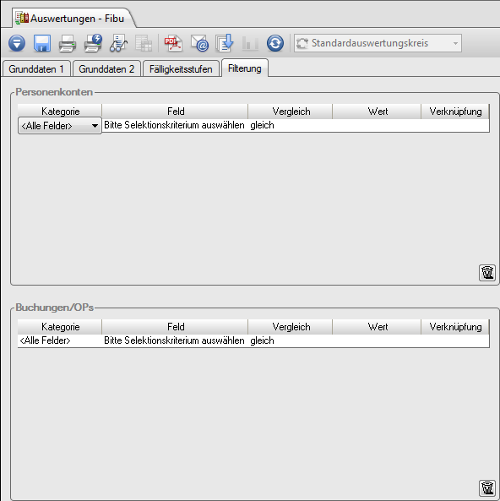Viewport: 500px width, 501px height.
Task: Click <Alle Felder> cell in Buchungen/OPs
Action: [x=60, y=341]
